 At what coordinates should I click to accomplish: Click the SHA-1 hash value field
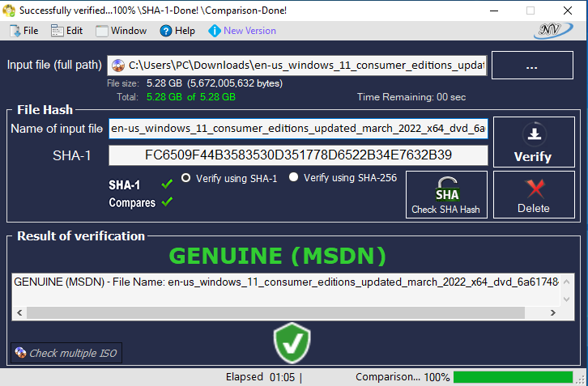(x=298, y=155)
